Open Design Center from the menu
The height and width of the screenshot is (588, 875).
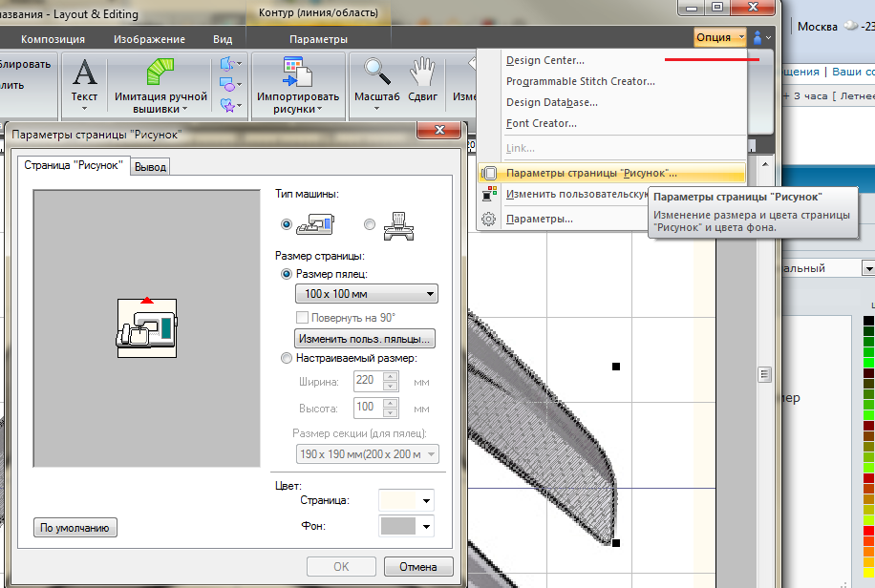pyautogui.click(x=544, y=61)
